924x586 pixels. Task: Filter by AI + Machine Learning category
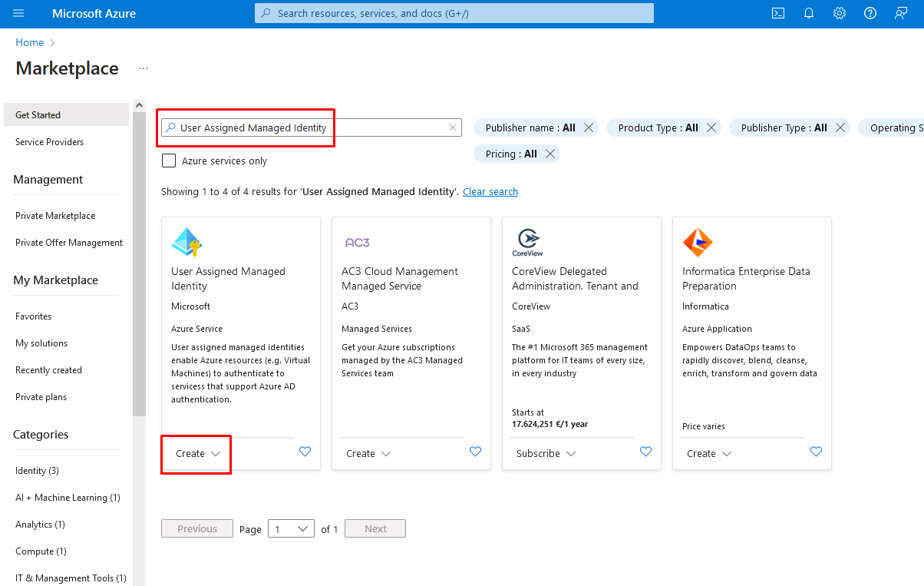point(66,497)
